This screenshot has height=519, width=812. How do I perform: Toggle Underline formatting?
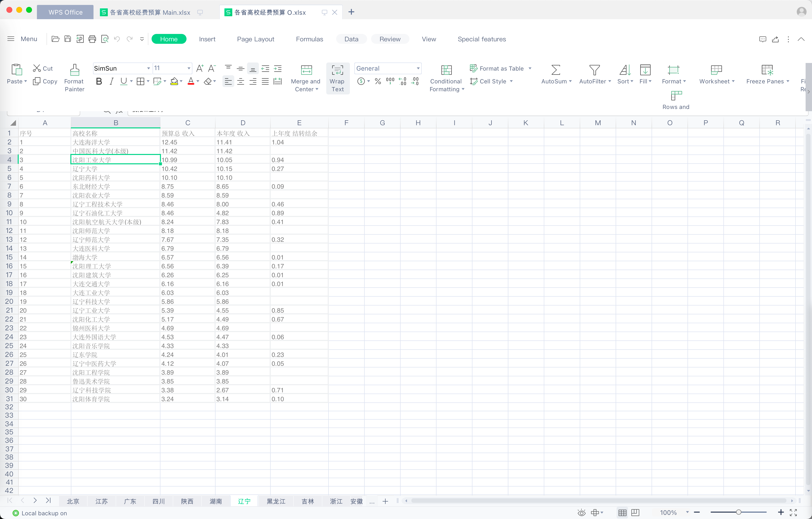pos(124,81)
